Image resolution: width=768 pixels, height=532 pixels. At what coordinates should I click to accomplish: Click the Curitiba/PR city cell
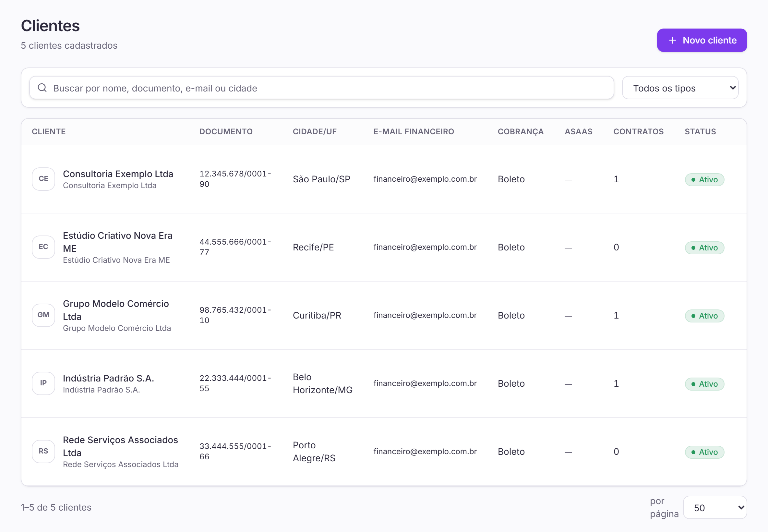coord(317,315)
